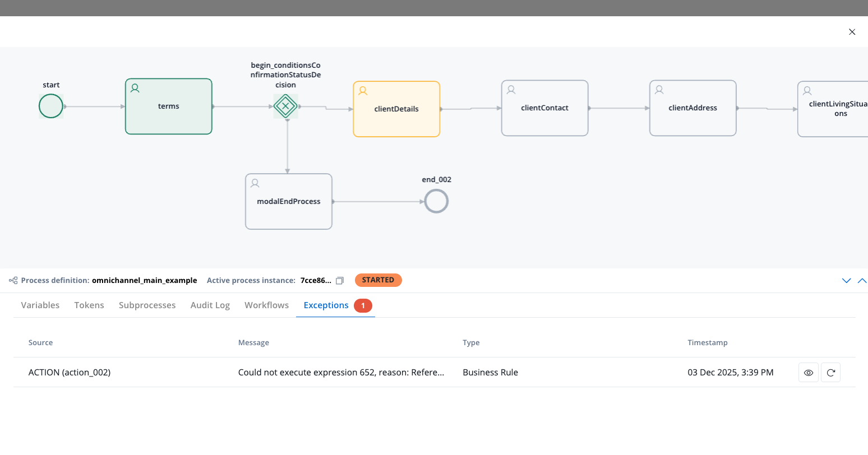868x455 pixels.
Task: Select the Workflows tab
Action: [266, 305]
